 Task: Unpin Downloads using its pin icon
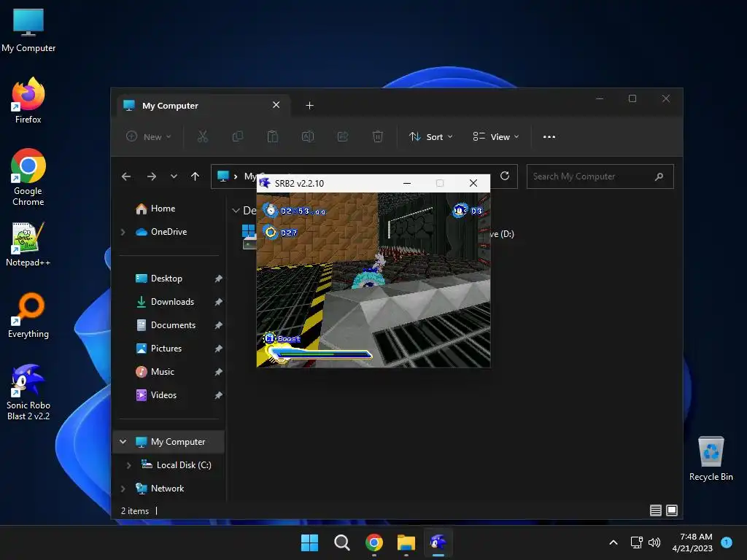click(218, 302)
